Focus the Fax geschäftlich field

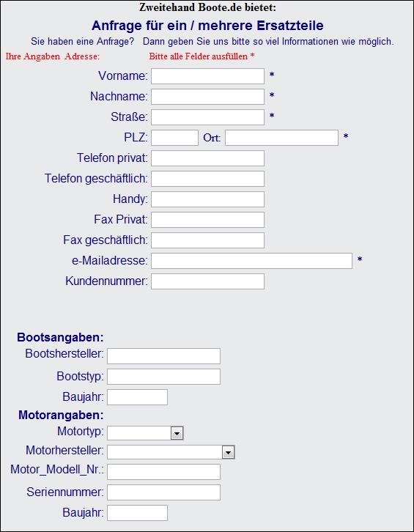pyautogui.click(x=207, y=240)
